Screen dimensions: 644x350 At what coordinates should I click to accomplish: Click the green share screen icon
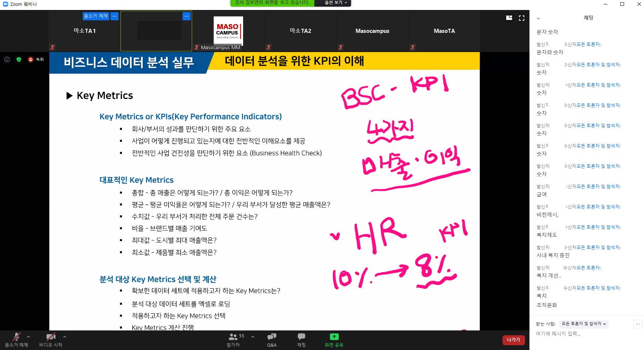334,337
